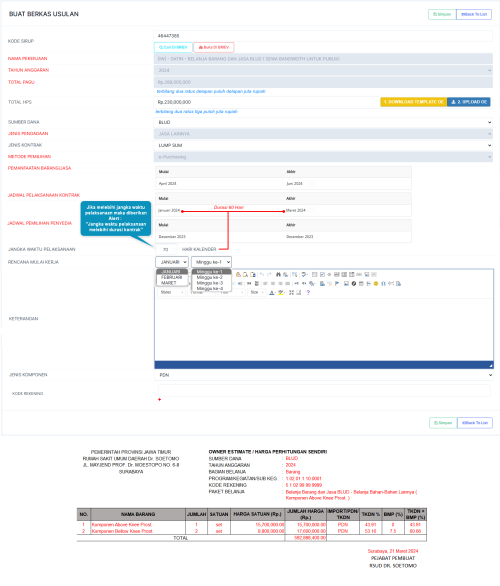Click 1. Download Template OE button
The height and width of the screenshot is (586, 500).
point(414,102)
